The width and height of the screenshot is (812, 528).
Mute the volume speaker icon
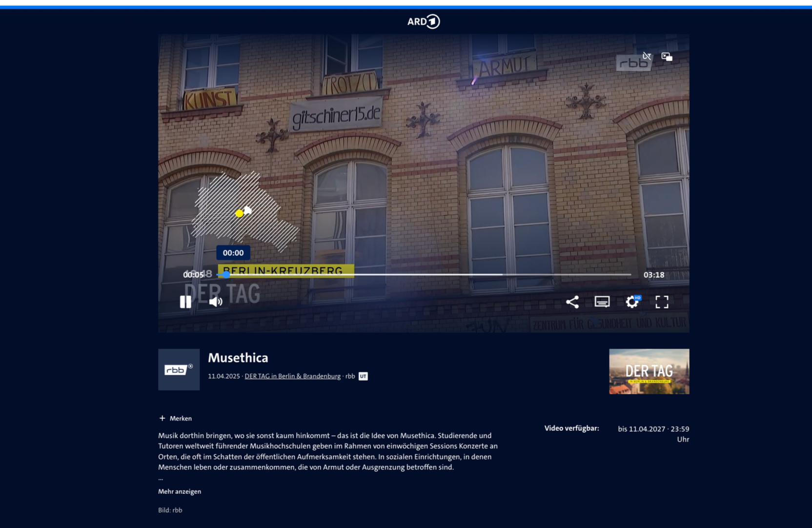tap(216, 302)
